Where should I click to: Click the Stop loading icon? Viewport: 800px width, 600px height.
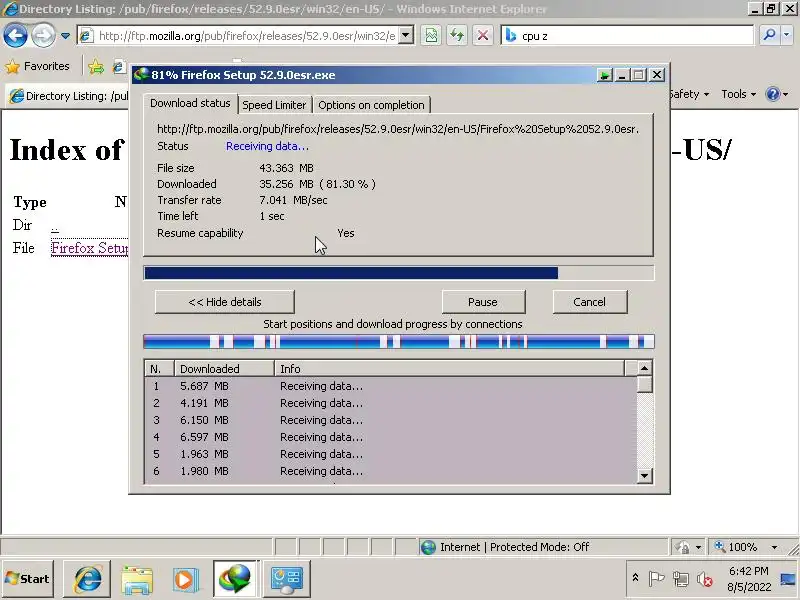[483, 36]
